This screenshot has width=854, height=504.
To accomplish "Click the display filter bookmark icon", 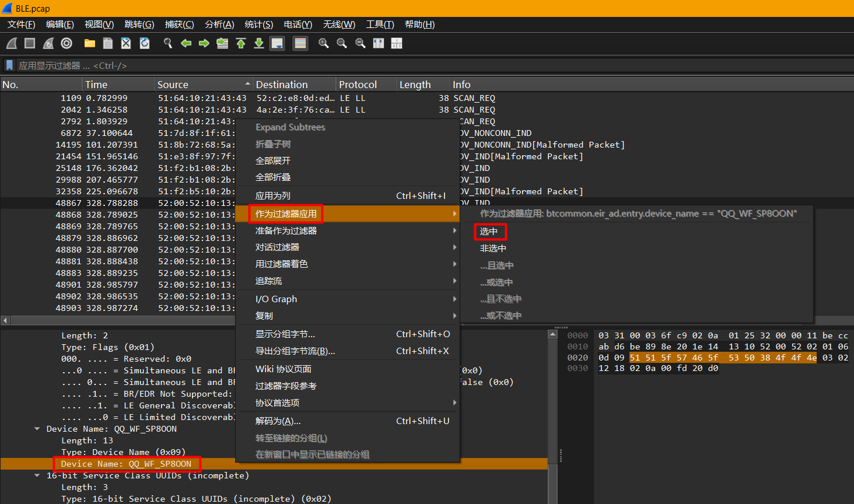I will [x=9, y=65].
